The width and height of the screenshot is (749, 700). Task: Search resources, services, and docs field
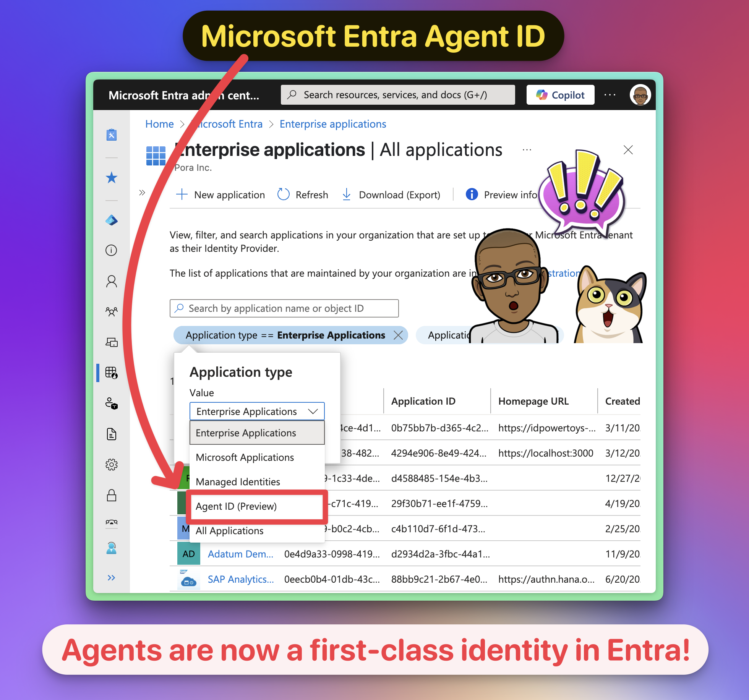pos(398,95)
